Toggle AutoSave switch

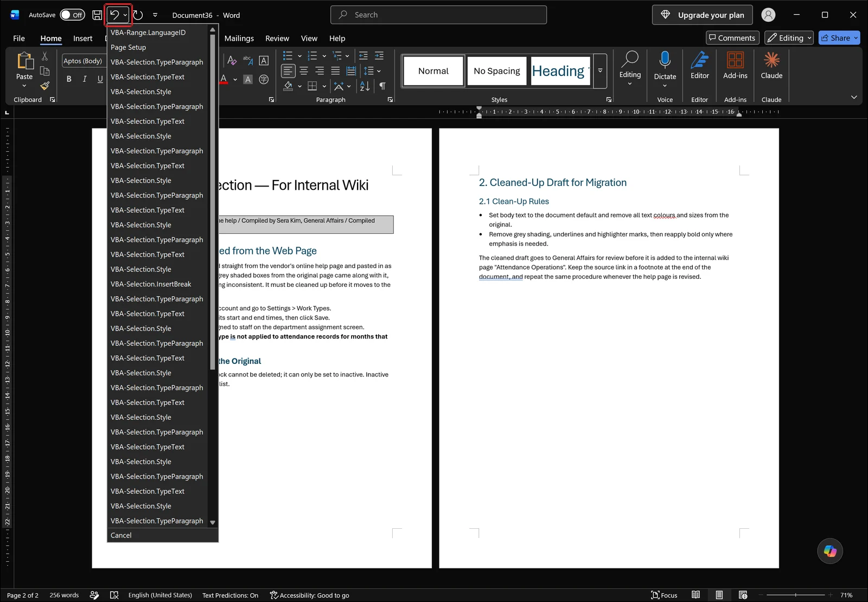click(72, 15)
